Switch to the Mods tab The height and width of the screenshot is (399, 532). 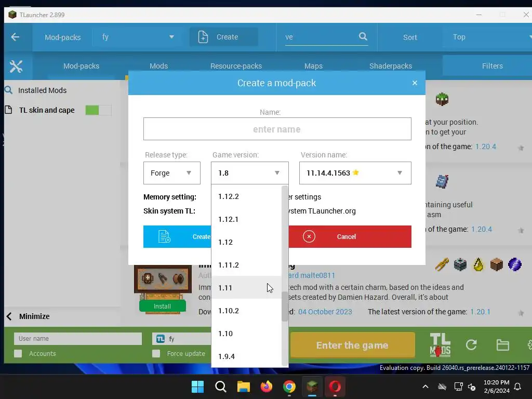159,66
